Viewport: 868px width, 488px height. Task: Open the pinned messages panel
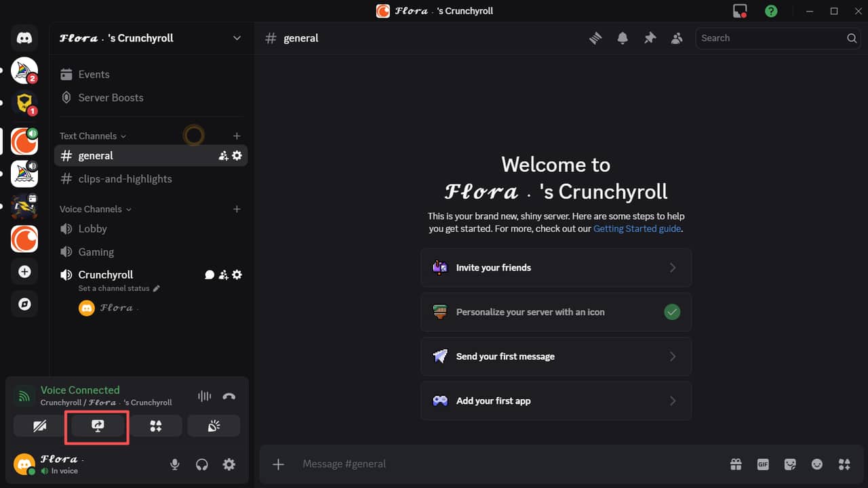650,39
